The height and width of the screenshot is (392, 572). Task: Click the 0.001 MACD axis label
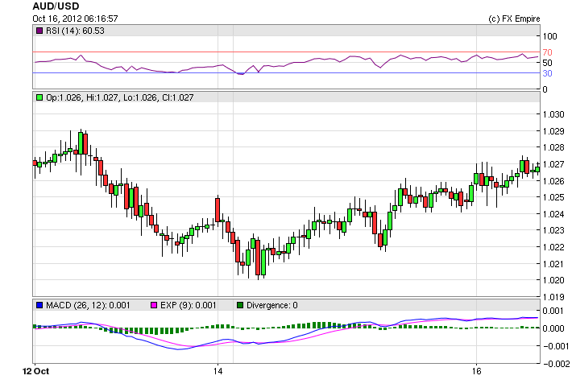[x=553, y=312]
